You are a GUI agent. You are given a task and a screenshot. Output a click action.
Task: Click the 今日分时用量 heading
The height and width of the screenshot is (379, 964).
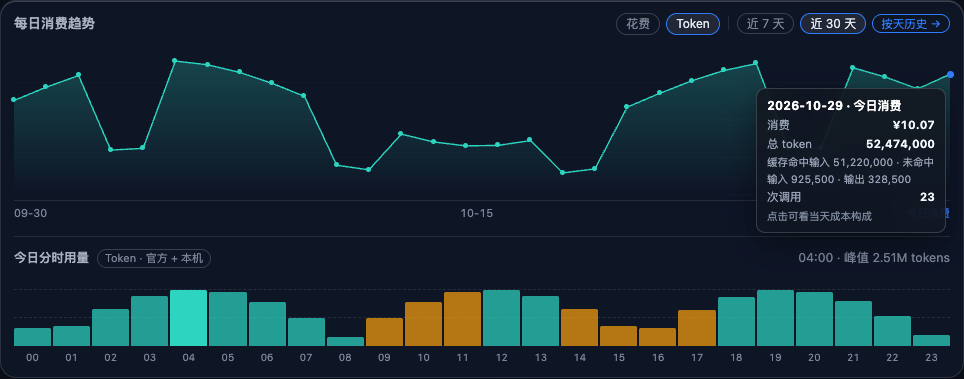click(52, 258)
